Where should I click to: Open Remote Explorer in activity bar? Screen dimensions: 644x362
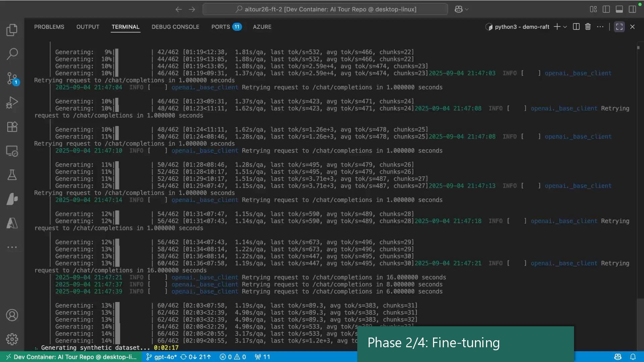click(12, 151)
